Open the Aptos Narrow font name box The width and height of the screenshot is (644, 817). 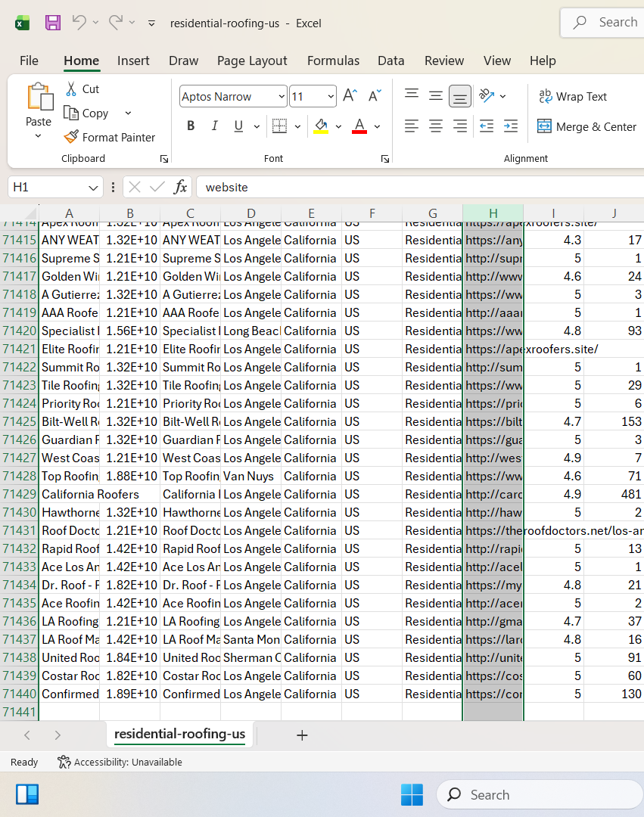(x=233, y=96)
